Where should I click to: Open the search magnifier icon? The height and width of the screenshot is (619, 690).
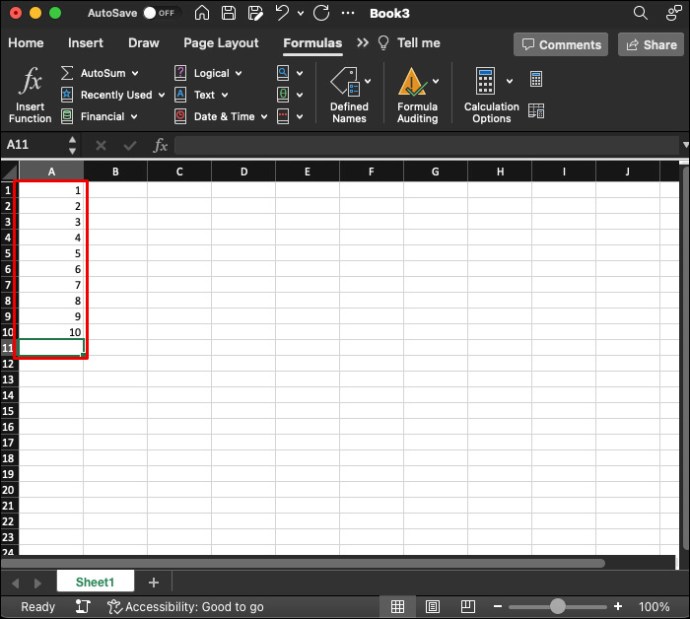(640, 13)
